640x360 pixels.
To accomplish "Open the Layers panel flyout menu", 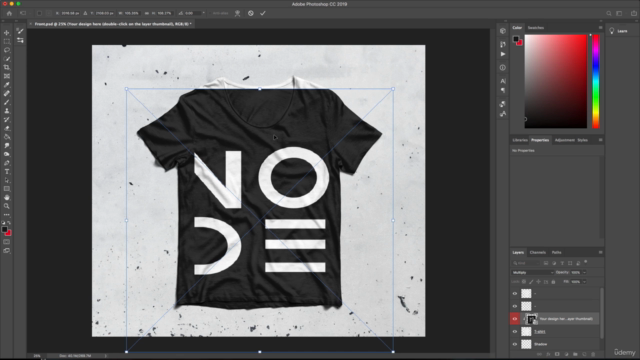I will tap(600, 252).
